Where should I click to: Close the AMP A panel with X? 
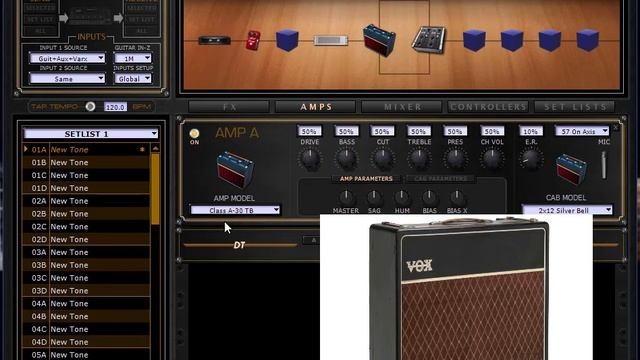tap(616, 128)
